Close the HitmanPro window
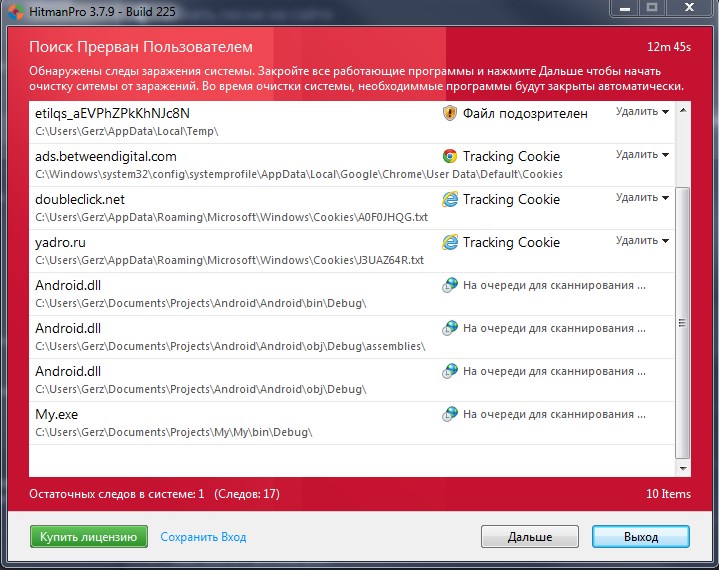This screenshot has height=570, width=719. click(x=689, y=8)
